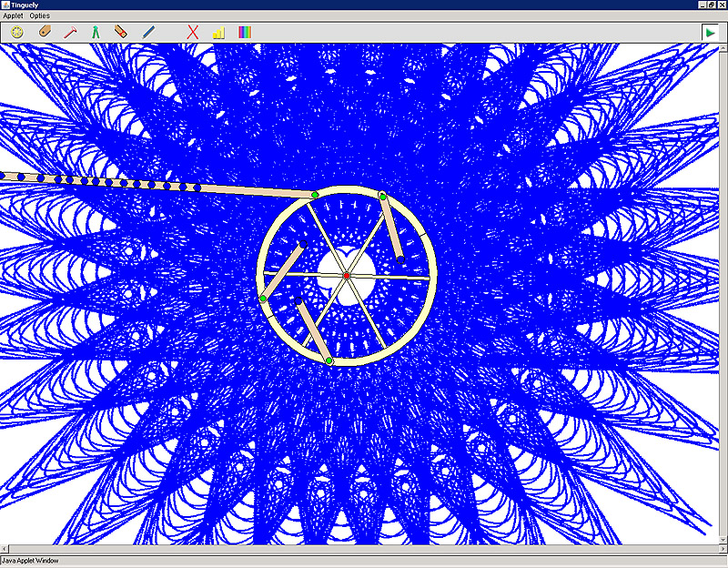Click green joint where long rod meets wheel
Viewport: 728px width, 568px height.
pyautogui.click(x=315, y=195)
